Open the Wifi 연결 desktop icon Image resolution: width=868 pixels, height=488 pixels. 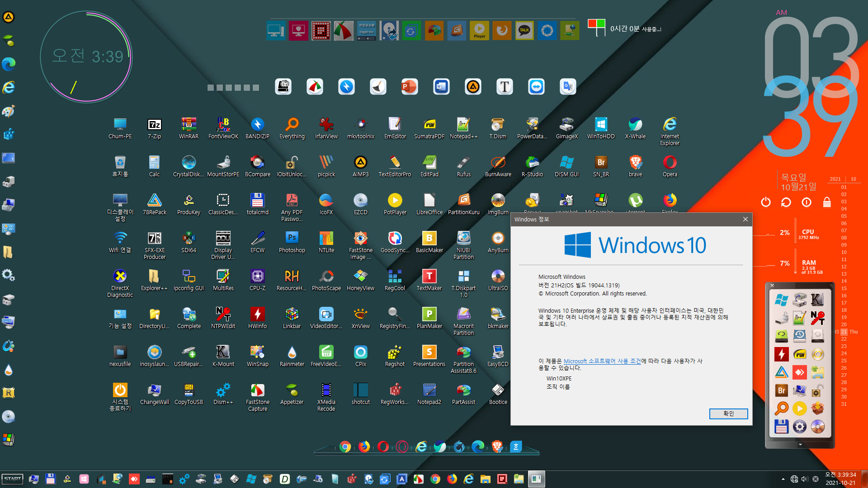[x=120, y=242]
